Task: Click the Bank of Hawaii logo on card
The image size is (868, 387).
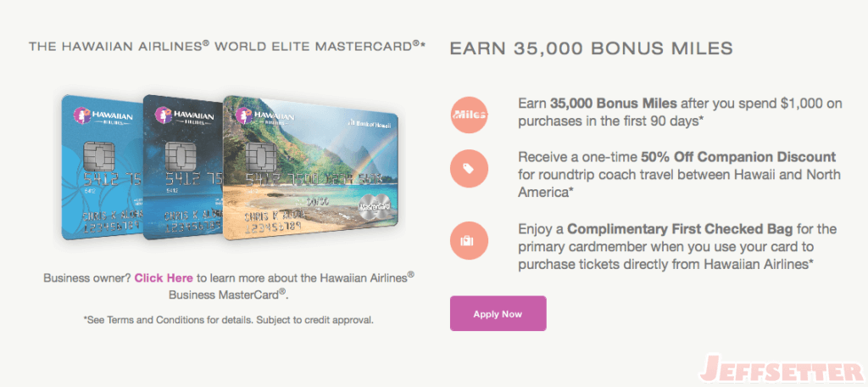Action: [367, 122]
